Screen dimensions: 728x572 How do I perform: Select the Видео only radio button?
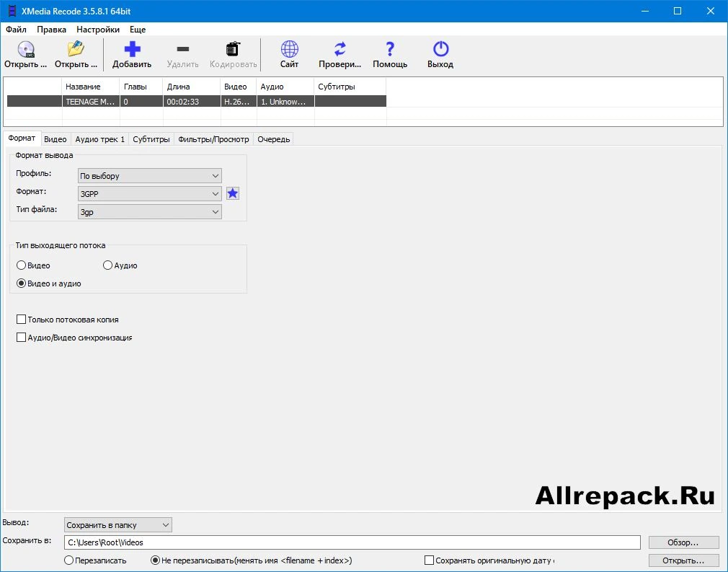click(21, 265)
